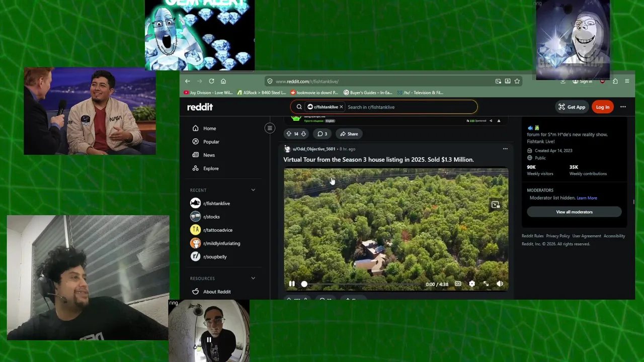Viewport: 644px width, 362px height.
Task: Open the browser hamburger menu
Action: tap(627, 81)
